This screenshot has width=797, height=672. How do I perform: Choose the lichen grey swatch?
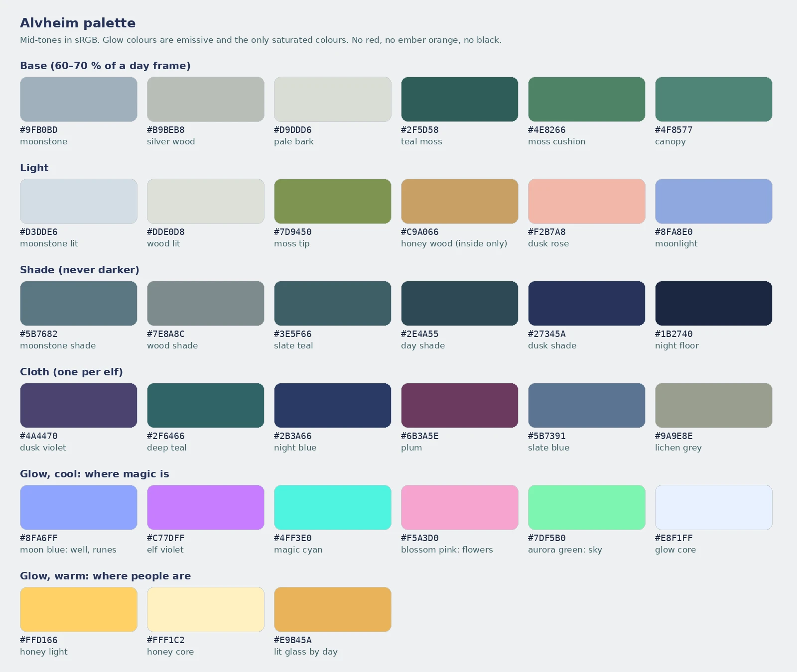coord(714,405)
